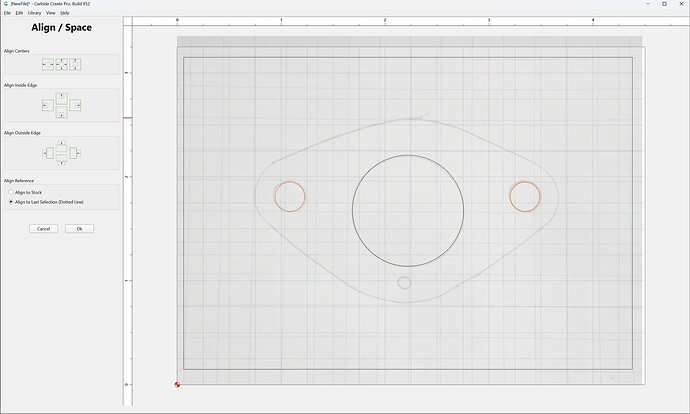
Task: Align centers horizontally icon
Action: pyautogui.click(x=48, y=65)
